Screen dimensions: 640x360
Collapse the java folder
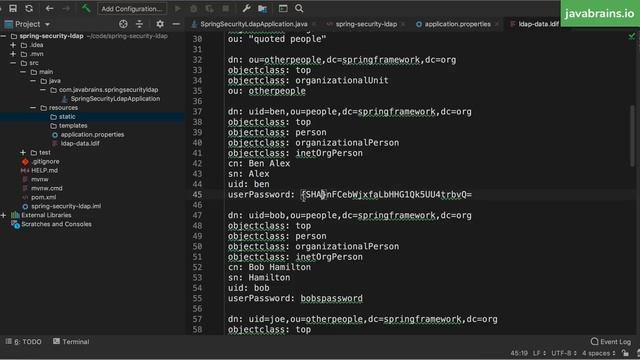point(33,81)
